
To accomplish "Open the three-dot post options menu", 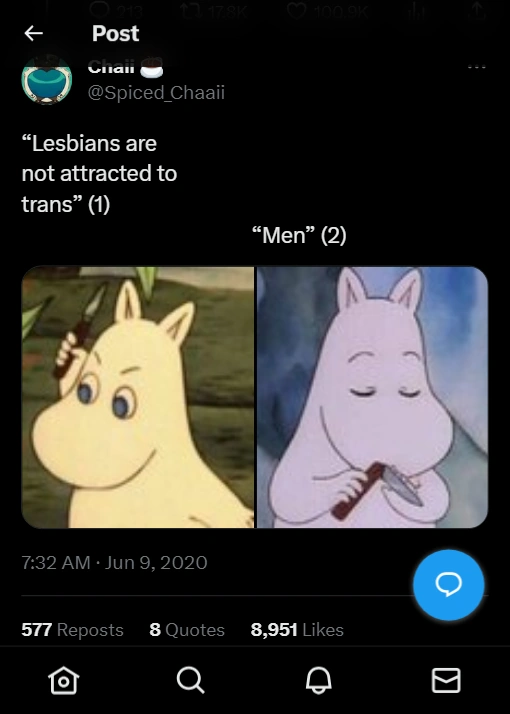I will click(x=477, y=67).
